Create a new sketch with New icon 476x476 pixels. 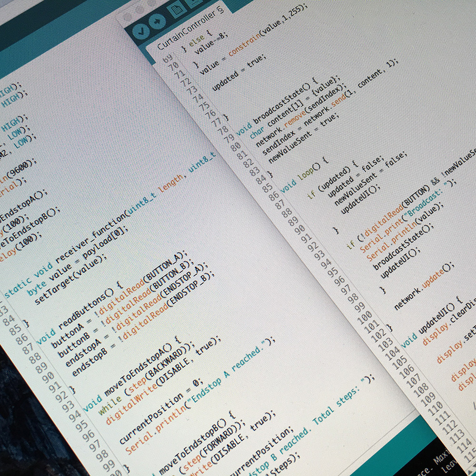tap(177, 10)
